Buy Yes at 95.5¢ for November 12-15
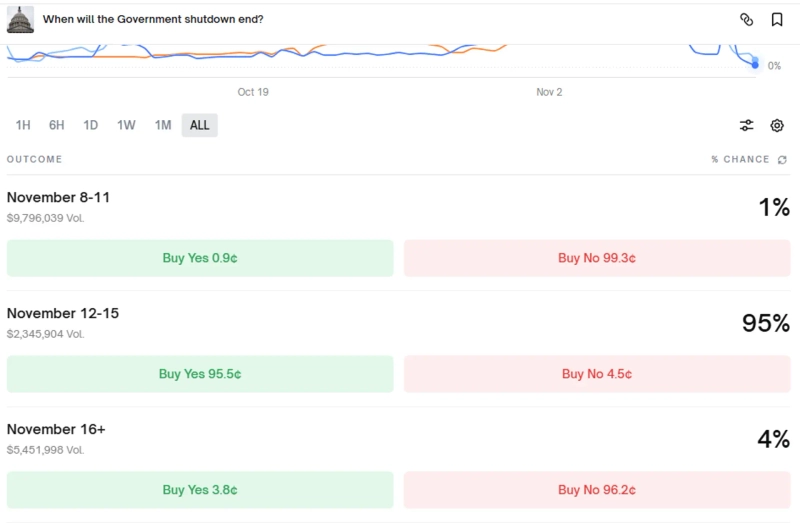 (x=200, y=374)
